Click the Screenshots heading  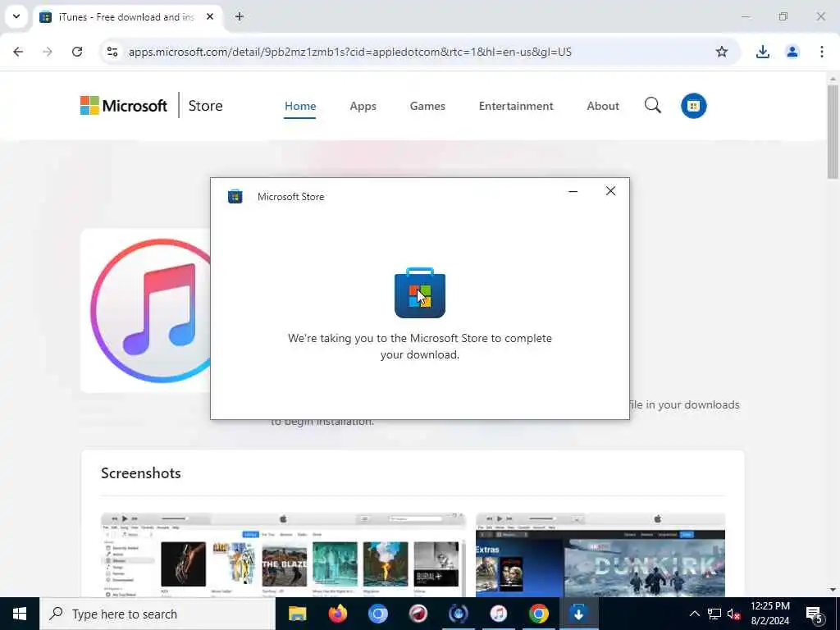coord(141,473)
